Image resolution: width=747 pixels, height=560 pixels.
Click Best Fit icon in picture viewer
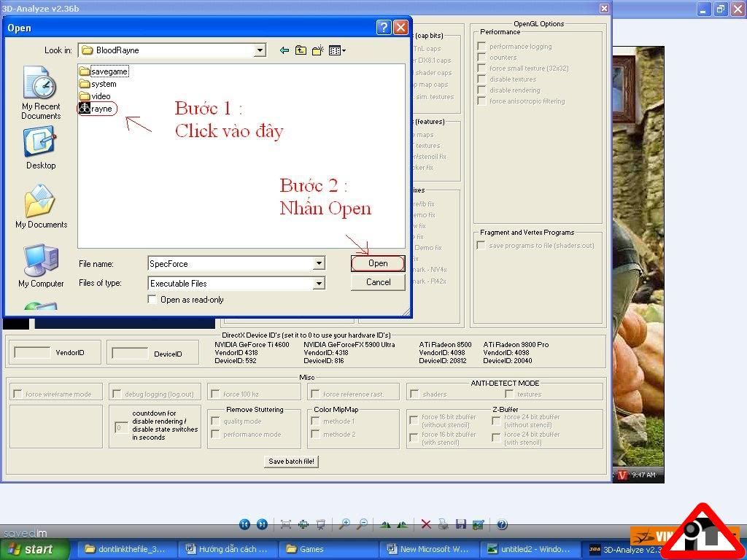click(286, 524)
